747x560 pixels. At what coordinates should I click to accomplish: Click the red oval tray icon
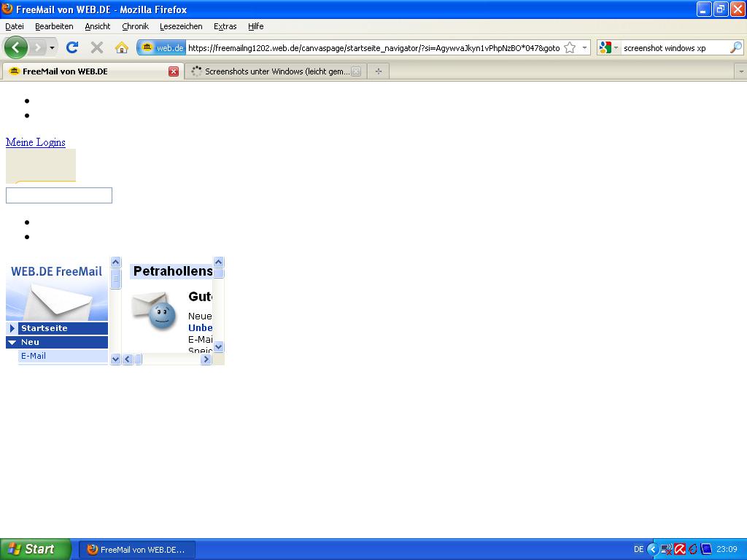tap(693, 549)
